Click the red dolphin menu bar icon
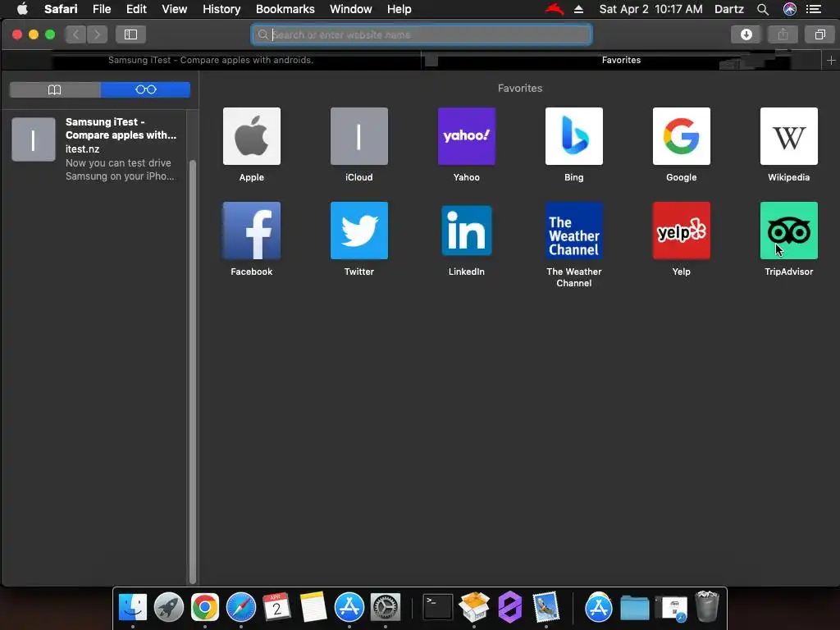 tap(554, 9)
